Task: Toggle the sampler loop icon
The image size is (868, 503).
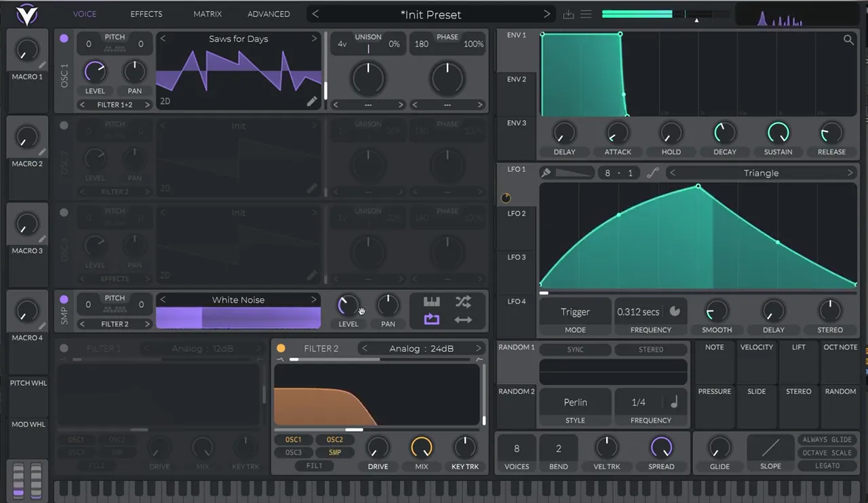Action: point(432,319)
